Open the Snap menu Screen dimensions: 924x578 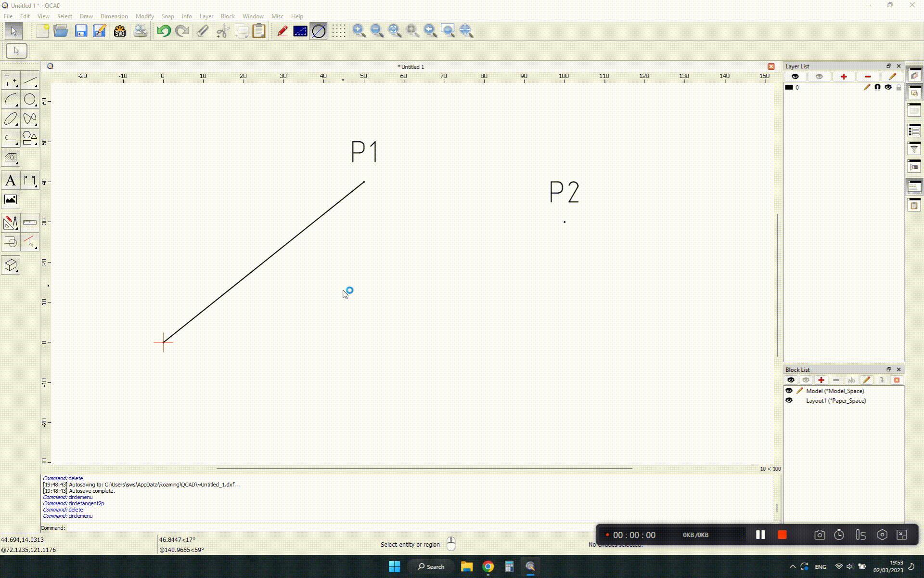pyautogui.click(x=167, y=16)
